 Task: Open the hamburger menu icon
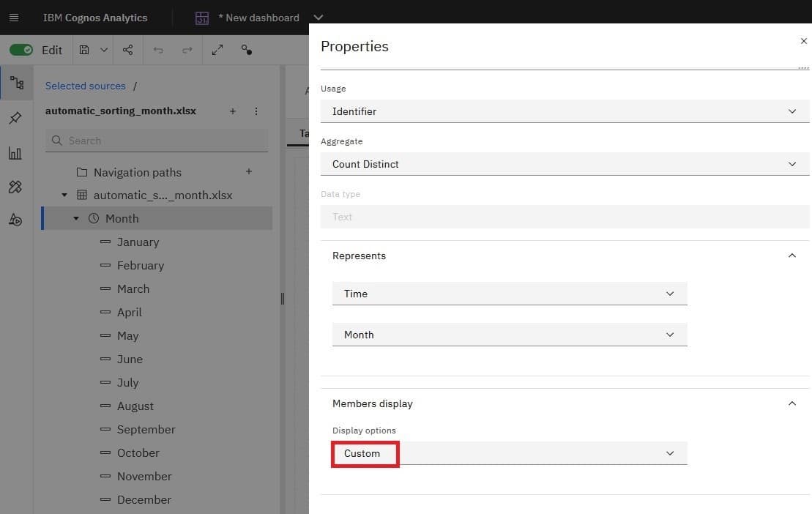[13, 18]
